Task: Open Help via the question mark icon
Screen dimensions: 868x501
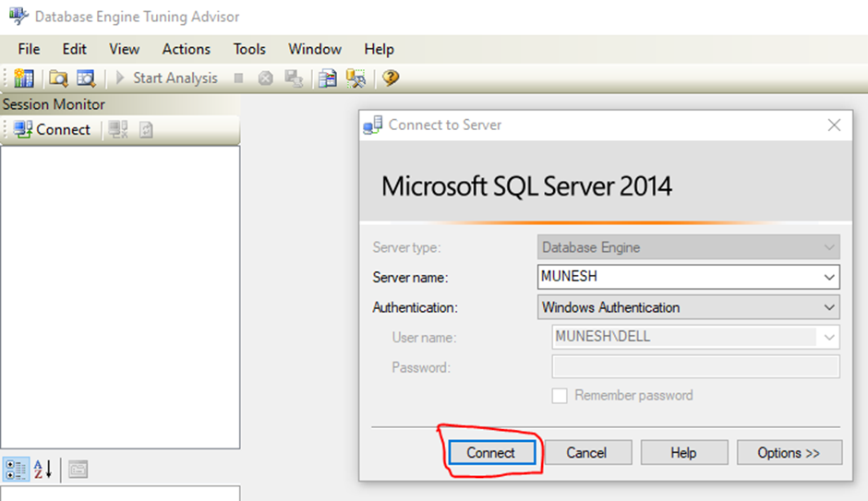Action: click(x=391, y=78)
